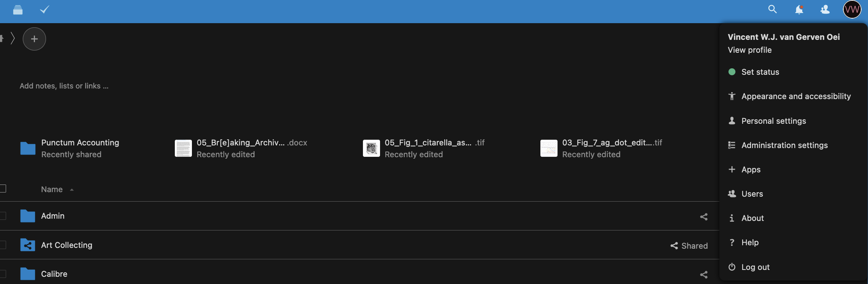Open the contacts menu icon
The width and height of the screenshot is (868, 284).
click(x=825, y=9)
